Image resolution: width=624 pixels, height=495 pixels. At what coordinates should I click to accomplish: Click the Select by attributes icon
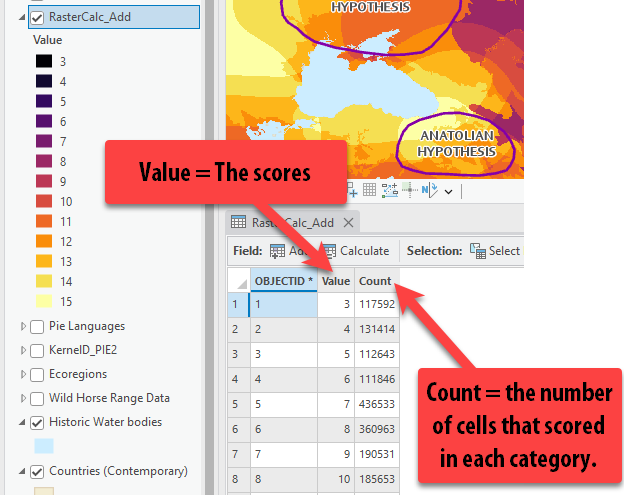pyautogui.click(x=478, y=251)
